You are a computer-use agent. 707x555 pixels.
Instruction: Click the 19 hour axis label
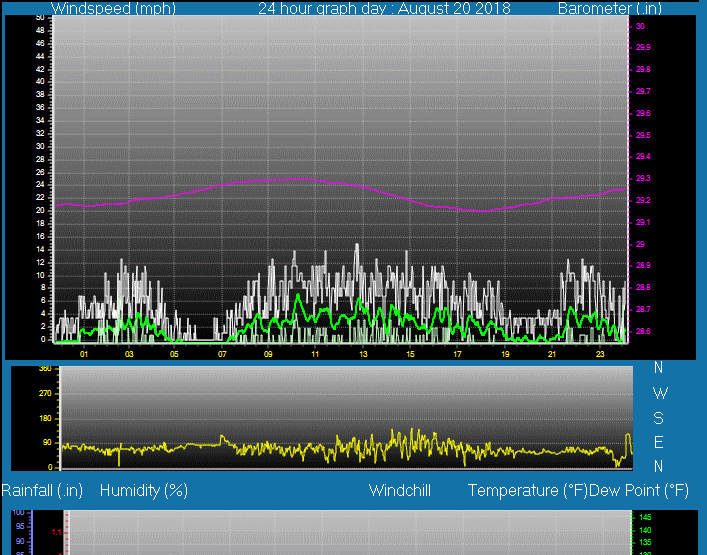coord(505,354)
